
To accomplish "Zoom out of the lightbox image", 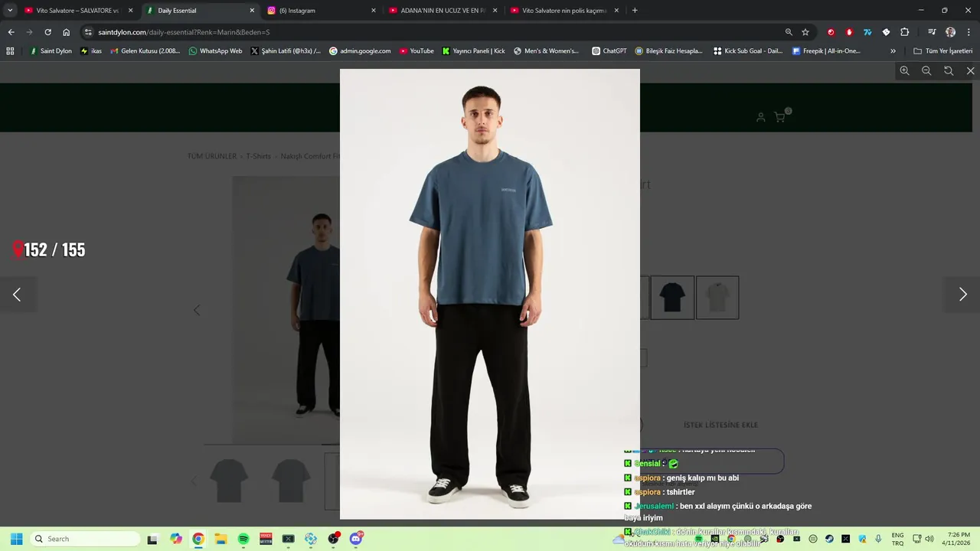I will tap(926, 70).
